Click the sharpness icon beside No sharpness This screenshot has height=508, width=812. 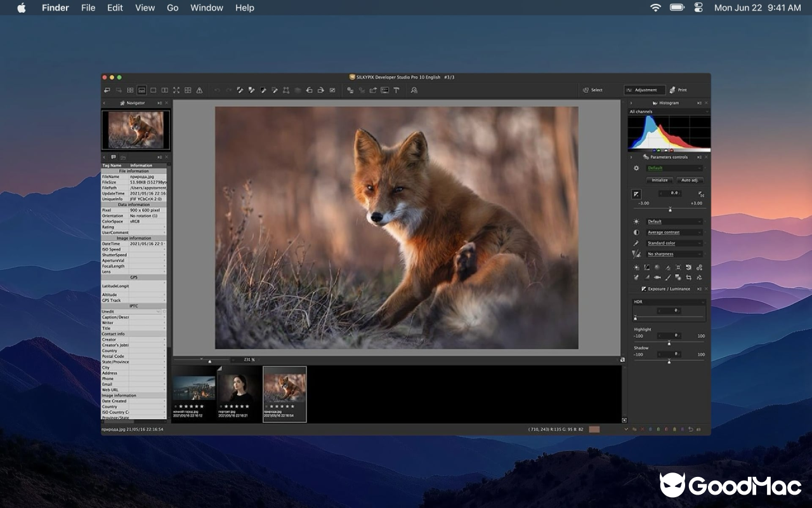[636, 254]
